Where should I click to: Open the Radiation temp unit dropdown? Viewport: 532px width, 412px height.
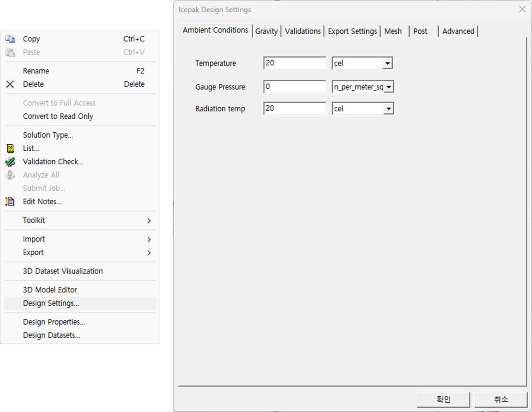[388, 109]
